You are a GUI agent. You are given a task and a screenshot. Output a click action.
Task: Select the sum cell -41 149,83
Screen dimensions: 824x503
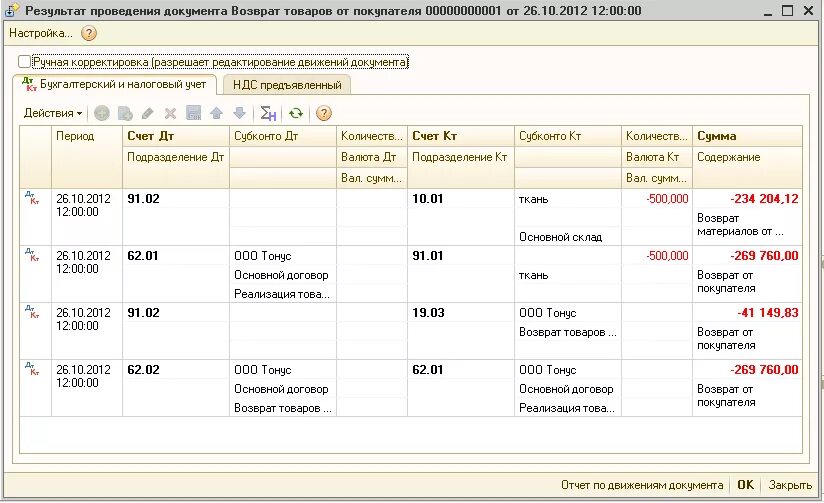point(747,313)
